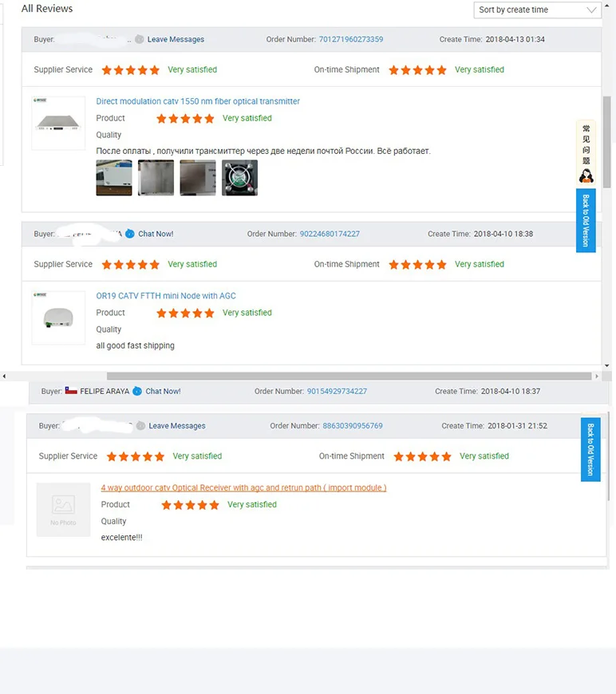Click chat bubble icon for order 90224680174227
Image resolution: width=616 pixels, height=694 pixels.
(130, 234)
